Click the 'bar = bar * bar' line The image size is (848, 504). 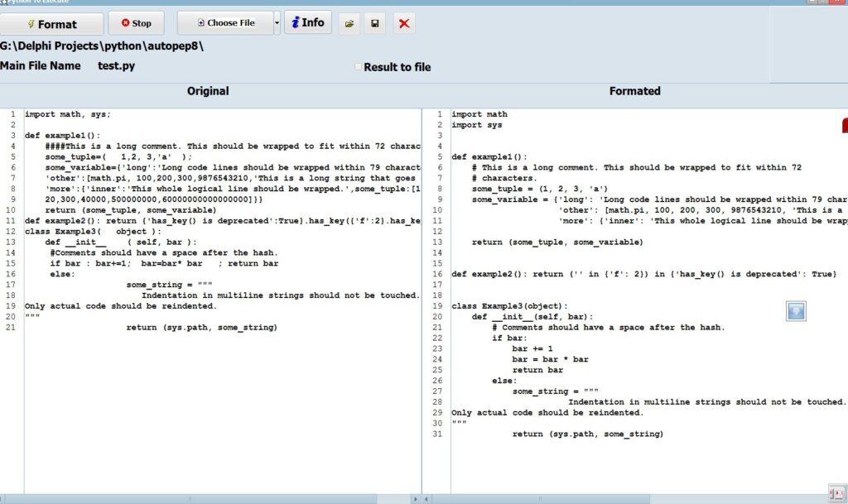(x=551, y=359)
